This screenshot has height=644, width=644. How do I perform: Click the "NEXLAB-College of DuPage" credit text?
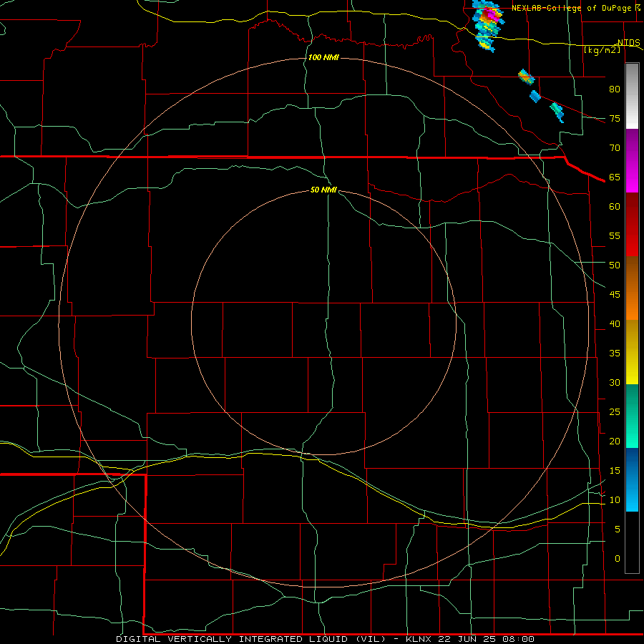(571, 8)
